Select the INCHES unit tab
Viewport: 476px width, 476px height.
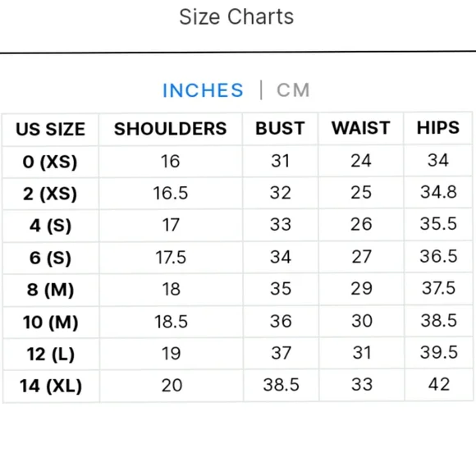tap(203, 90)
